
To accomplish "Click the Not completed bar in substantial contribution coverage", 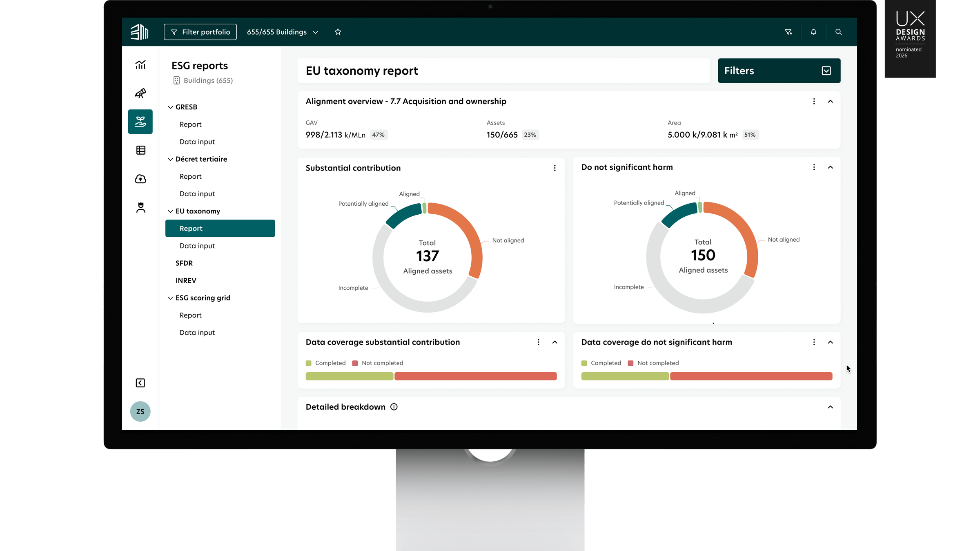I will pyautogui.click(x=476, y=376).
